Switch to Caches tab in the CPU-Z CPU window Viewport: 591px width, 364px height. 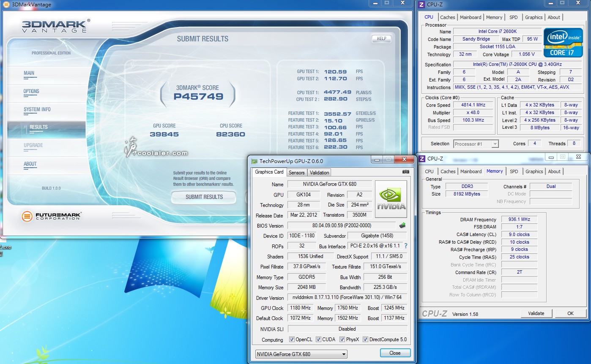coord(447,17)
